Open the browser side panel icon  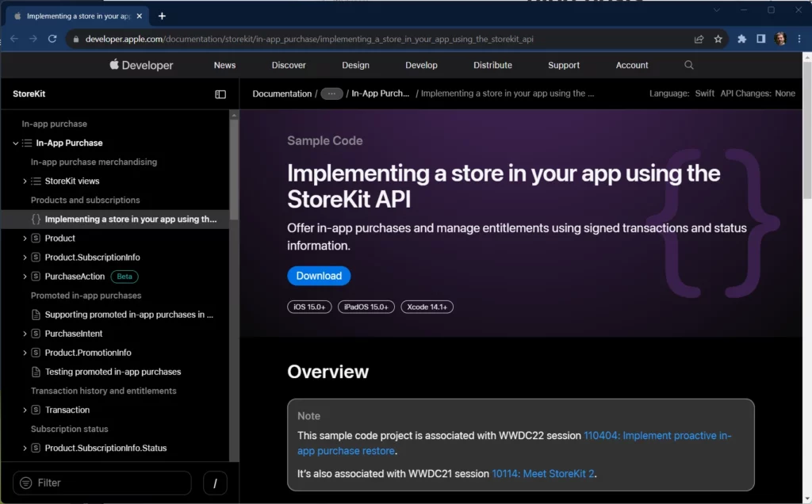pyautogui.click(x=760, y=39)
